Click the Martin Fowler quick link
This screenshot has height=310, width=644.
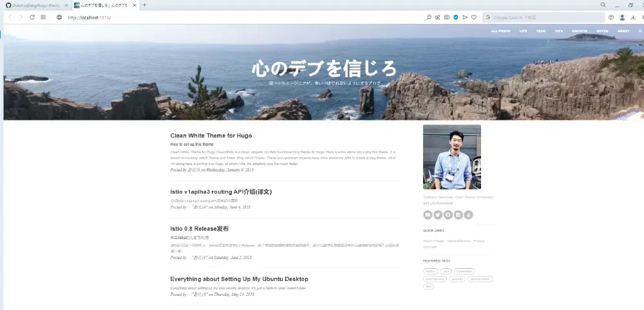tap(433, 241)
